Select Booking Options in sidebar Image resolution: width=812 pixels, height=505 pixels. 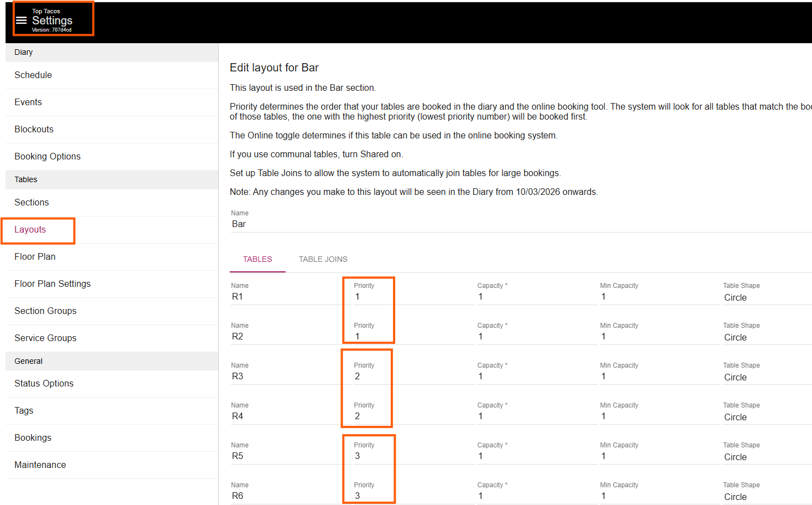tap(48, 157)
